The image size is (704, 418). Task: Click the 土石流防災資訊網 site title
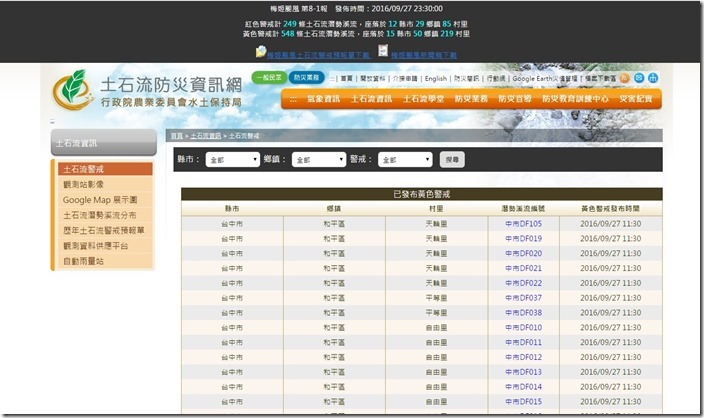click(x=171, y=84)
